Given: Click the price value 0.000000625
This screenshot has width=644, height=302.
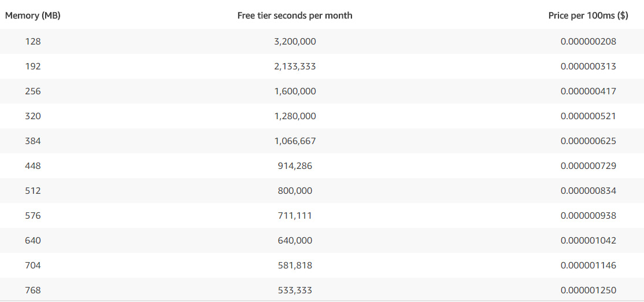Looking at the screenshot, I should coord(588,141).
